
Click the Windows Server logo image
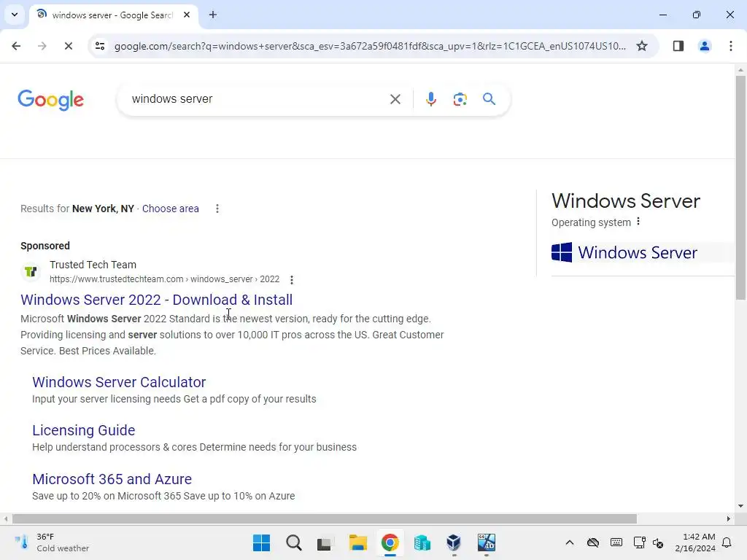(624, 252)
